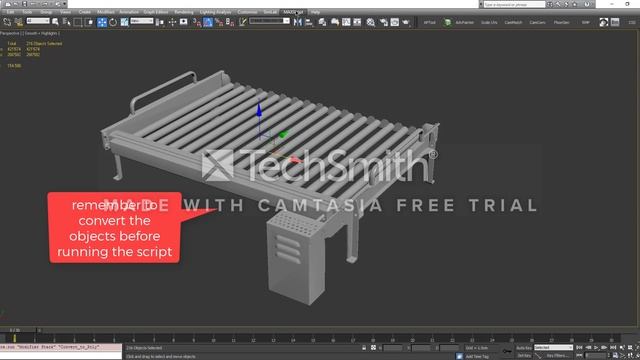Open the Tools menu

point(27,12)
